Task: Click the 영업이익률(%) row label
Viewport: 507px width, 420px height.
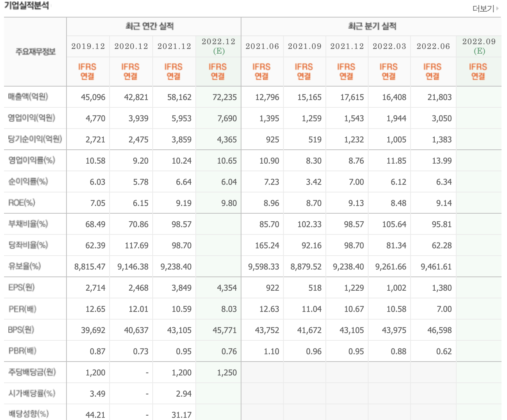Action: 32,160
